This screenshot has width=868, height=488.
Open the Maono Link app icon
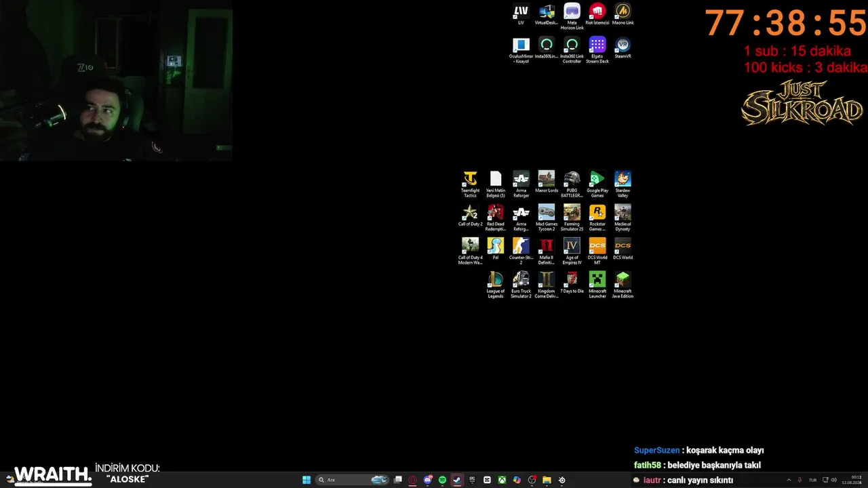click(x=623, y=14)
